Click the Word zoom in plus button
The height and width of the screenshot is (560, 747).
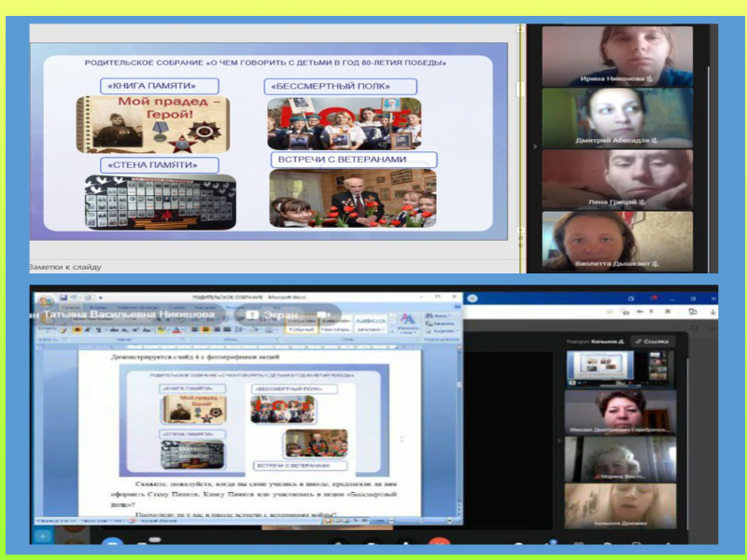pyautogui.click(x=449, y=521)
